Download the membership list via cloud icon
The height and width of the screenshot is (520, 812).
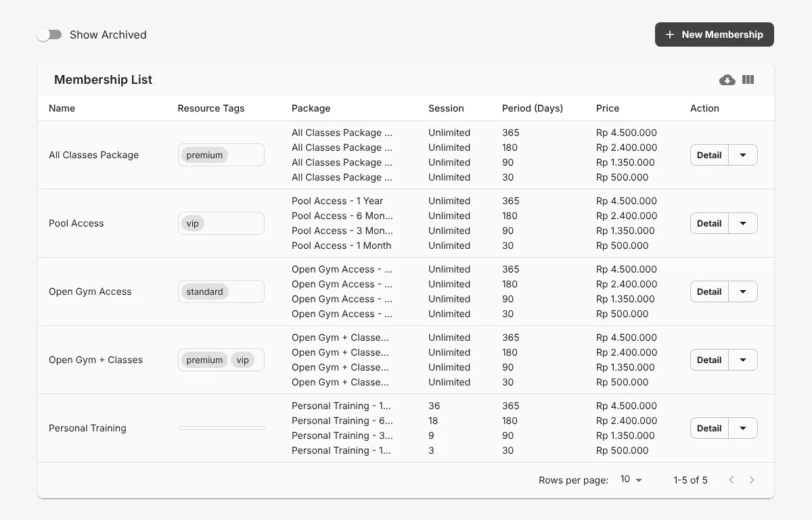click(x=727, y=80)
